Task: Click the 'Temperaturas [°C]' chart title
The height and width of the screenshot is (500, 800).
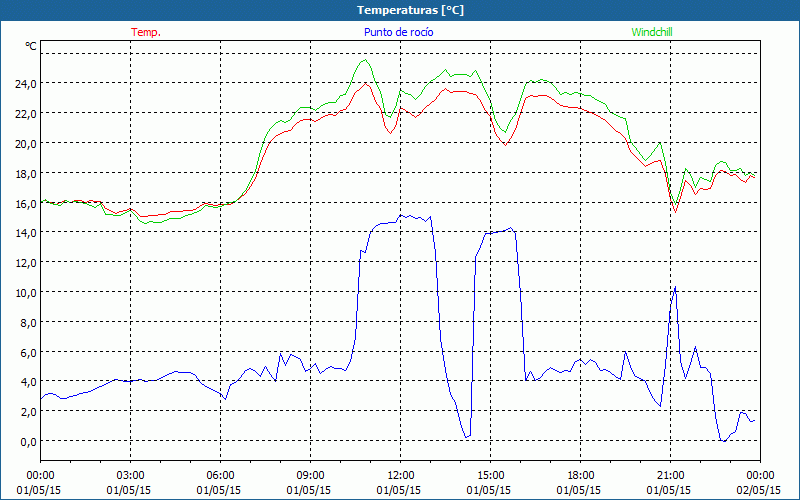Action: [410, 10]
